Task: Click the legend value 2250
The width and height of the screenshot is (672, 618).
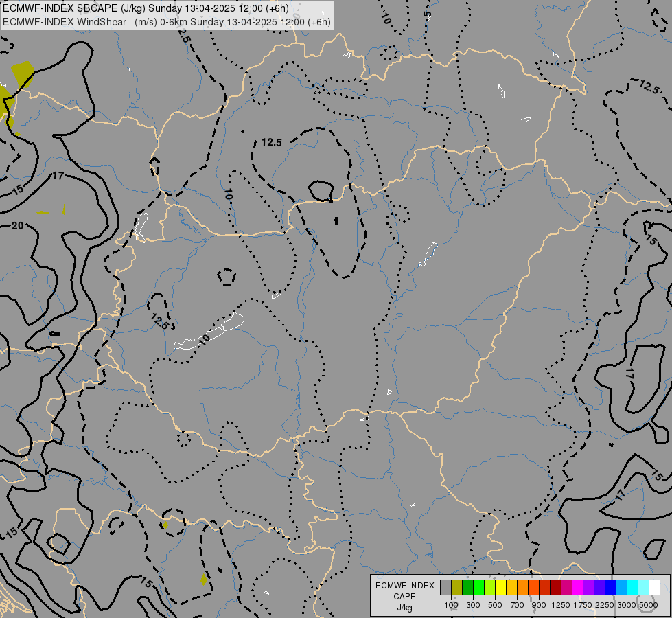Action: (x=605, y=605)
